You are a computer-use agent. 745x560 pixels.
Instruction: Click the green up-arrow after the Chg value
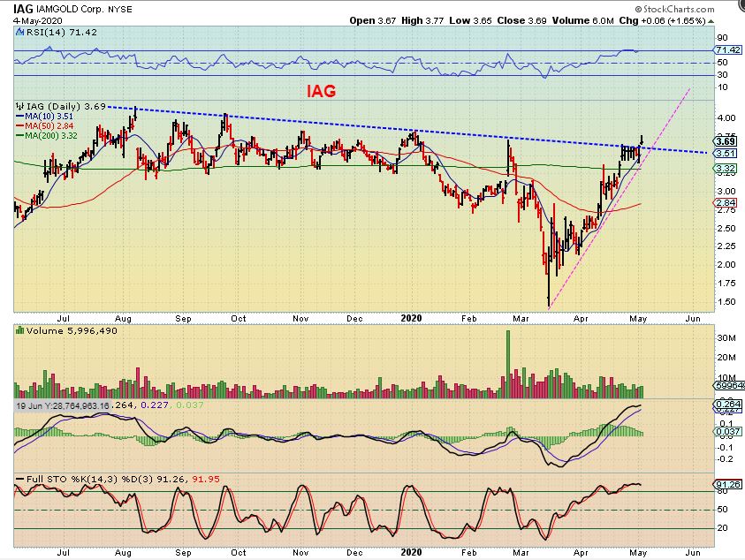pyautogui.click(x=711, y=21)
